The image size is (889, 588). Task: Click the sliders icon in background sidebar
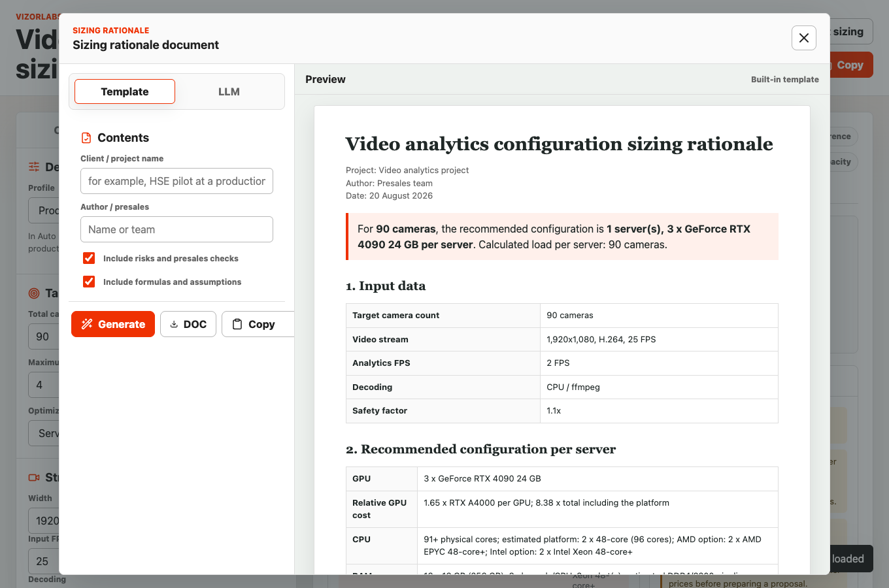tap(34, 167)
